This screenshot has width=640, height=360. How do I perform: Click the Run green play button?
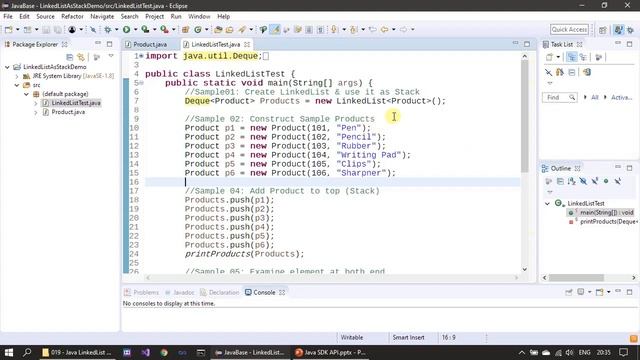pos(127,29)
